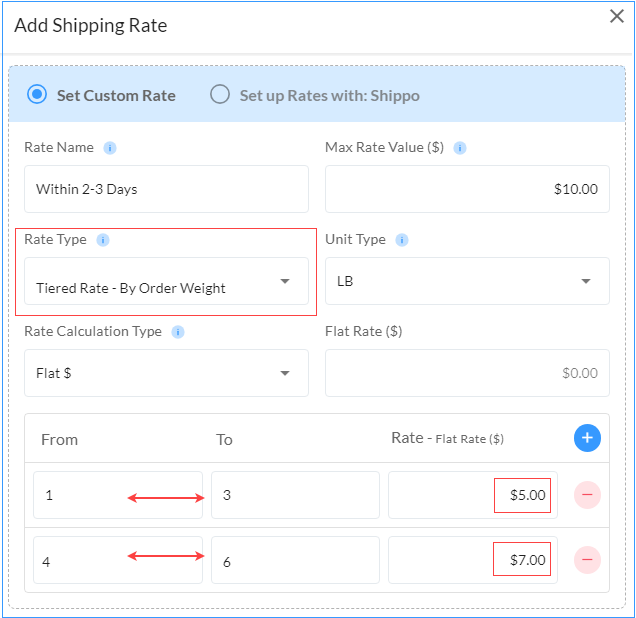Open the Rate Calculation Type dropdown
The width and height of the screenshot is (636, 618).
point(166,373)
